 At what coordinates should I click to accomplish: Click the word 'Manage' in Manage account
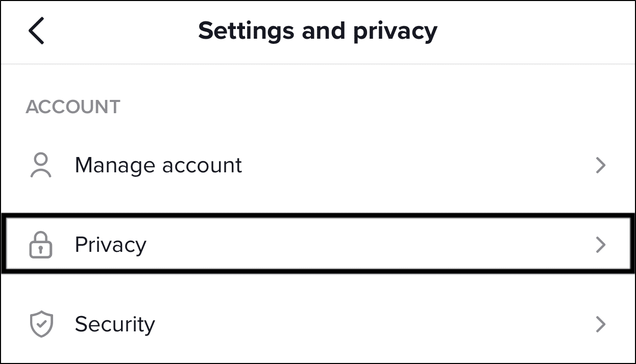(115, 166)
